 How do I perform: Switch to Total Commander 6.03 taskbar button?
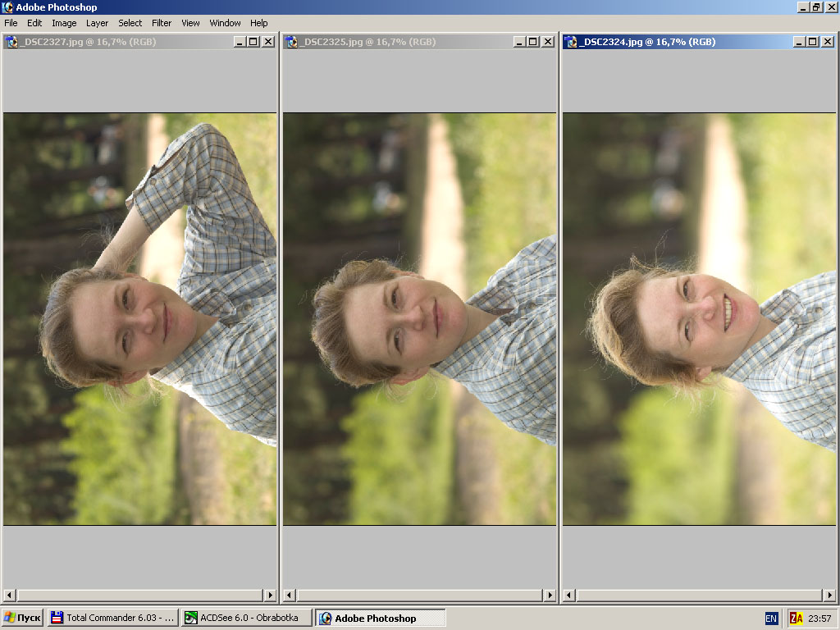(x=112, y=618)
